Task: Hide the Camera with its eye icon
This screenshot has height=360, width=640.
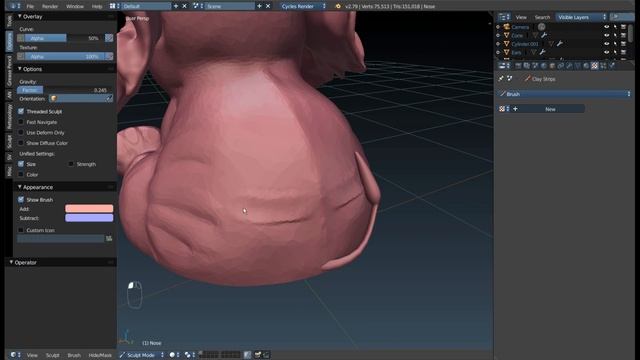Action: coord(607,27)
